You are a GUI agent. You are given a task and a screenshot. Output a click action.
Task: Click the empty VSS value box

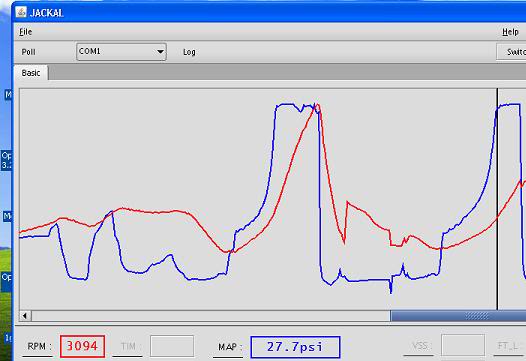pyautogui.click(x=463, y=345)
